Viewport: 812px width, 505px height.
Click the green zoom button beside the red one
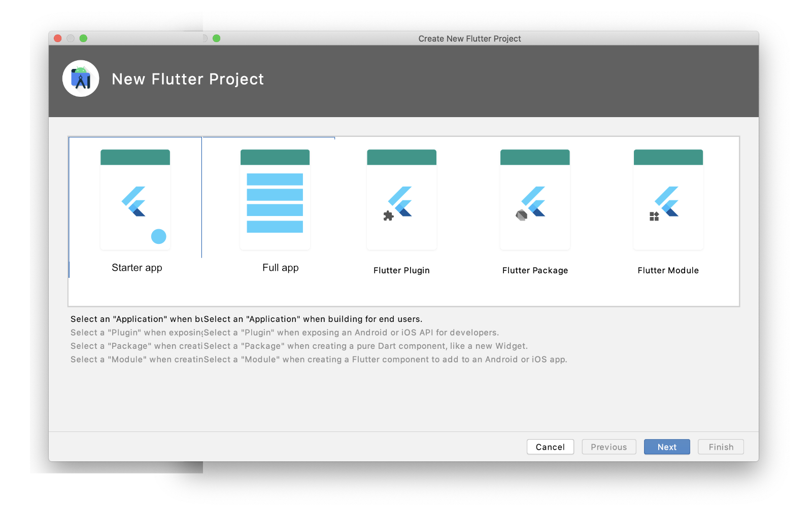84,38
